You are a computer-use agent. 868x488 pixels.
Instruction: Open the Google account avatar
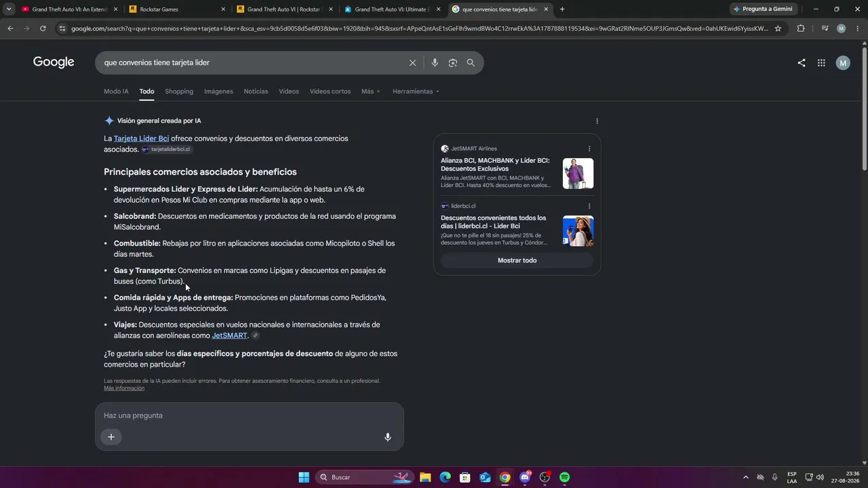tap(843, 63)
